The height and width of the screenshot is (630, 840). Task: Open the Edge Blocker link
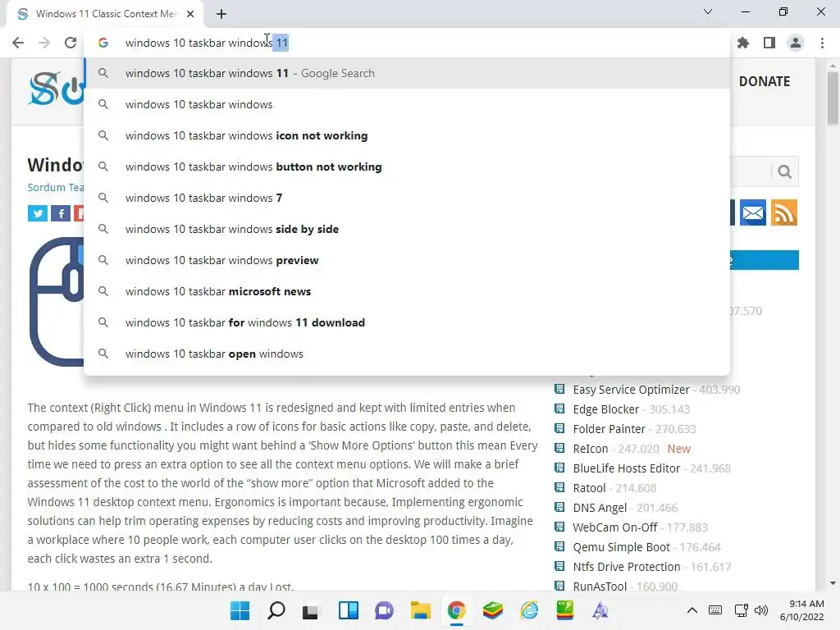(606, 409)
